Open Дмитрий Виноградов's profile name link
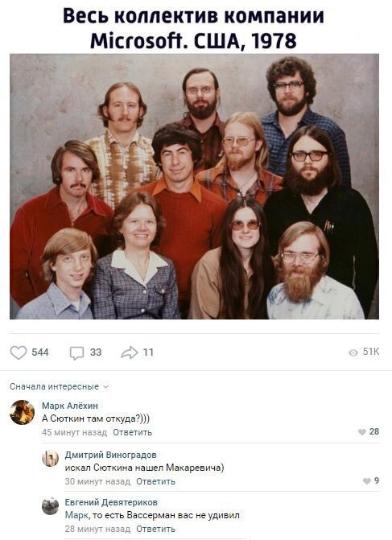 click(110, 455)
